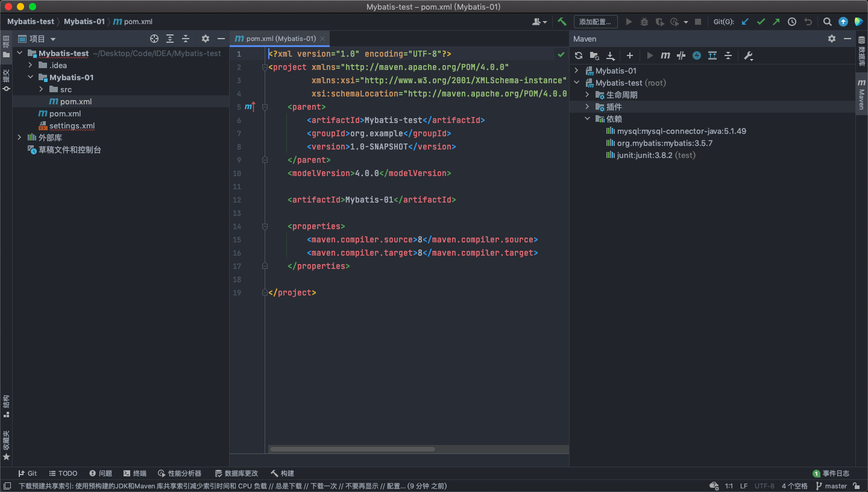This screenshot has width=868, height=492.
Task: Collapse the Mybatis-01 module in Project tree
Action: tap(30, 77)
